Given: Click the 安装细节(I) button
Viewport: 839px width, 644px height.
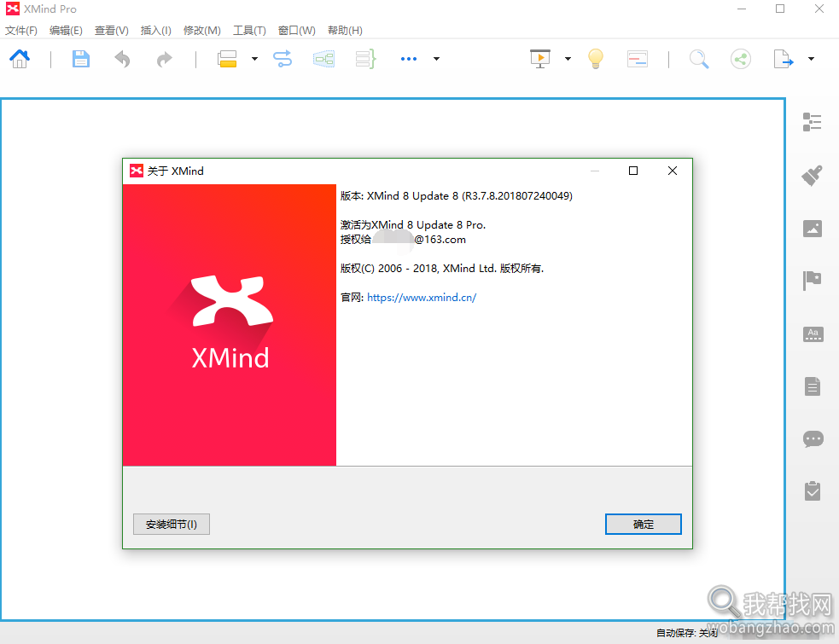Looking at the screenshot, I should click(172, 525).
